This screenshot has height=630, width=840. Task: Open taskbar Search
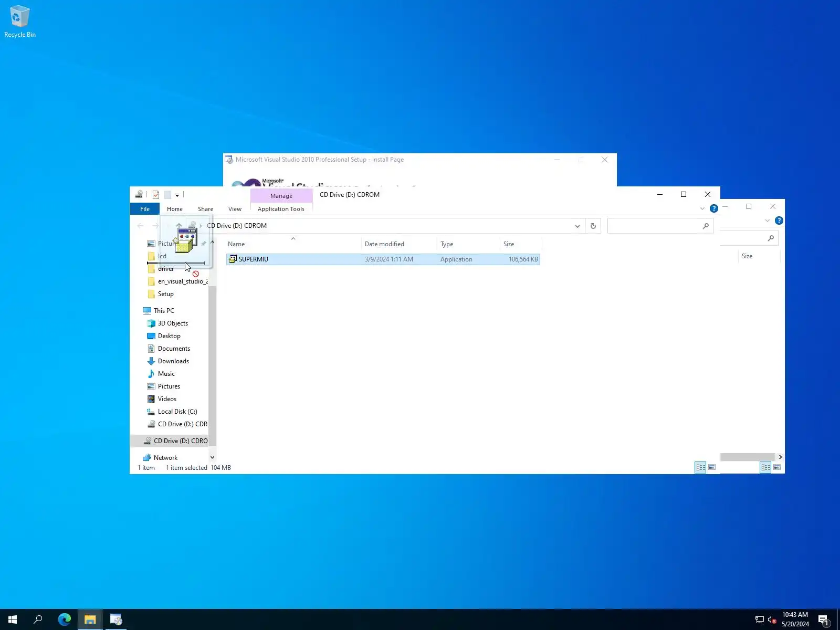pos(38,619)
